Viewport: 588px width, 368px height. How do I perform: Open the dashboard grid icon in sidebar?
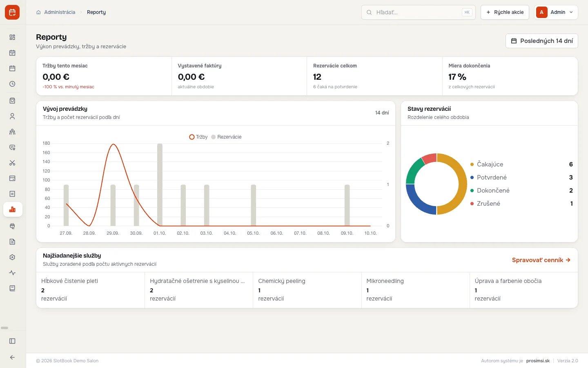pos(12,37)
